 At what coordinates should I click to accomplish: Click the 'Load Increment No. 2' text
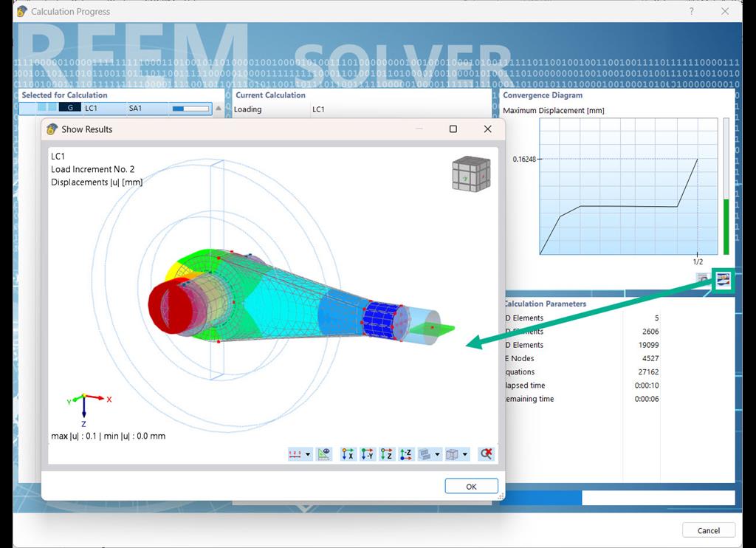click(x=92, y=169)
